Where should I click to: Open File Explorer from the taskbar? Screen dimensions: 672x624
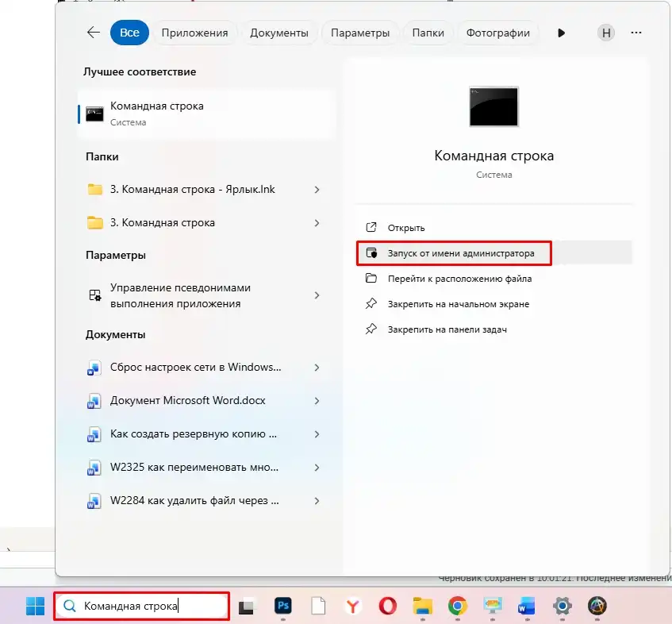[x=423, y=606]
